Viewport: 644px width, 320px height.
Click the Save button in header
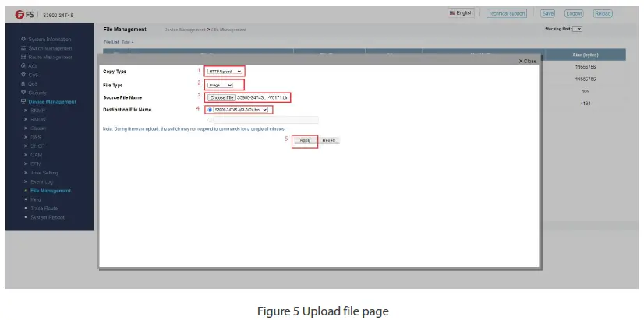click(x=548, y=13)
